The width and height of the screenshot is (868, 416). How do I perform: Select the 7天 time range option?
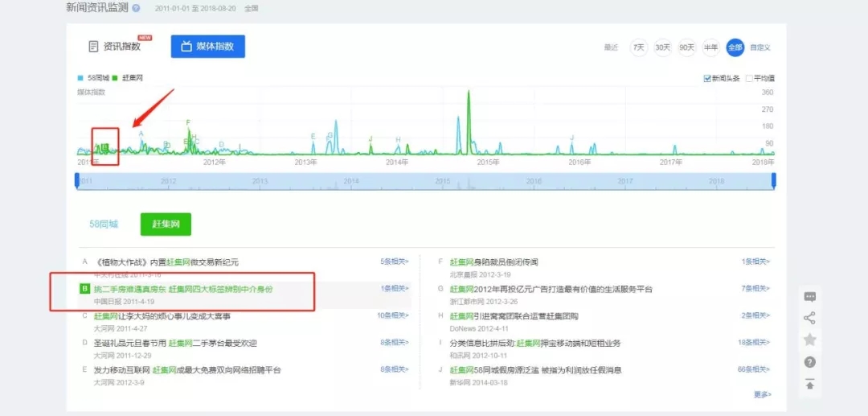639,47
